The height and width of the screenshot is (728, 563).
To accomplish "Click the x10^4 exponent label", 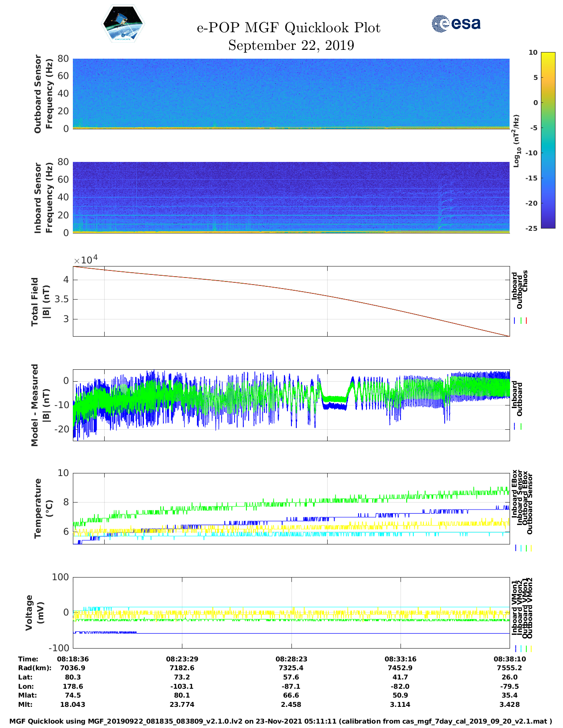I will 85,260.
